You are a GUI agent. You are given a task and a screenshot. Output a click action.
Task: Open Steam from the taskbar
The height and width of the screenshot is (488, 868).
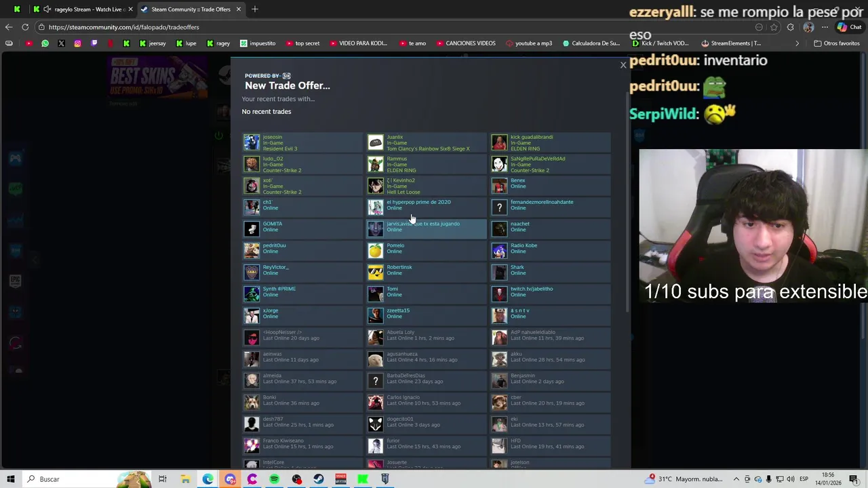coord(319,479)
